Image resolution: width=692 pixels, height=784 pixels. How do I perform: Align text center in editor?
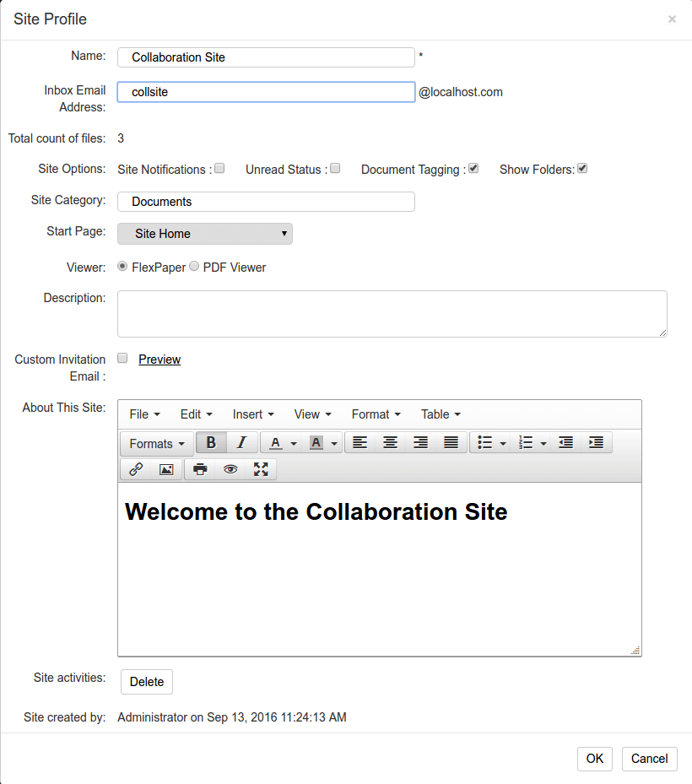[x=390, y=442]
